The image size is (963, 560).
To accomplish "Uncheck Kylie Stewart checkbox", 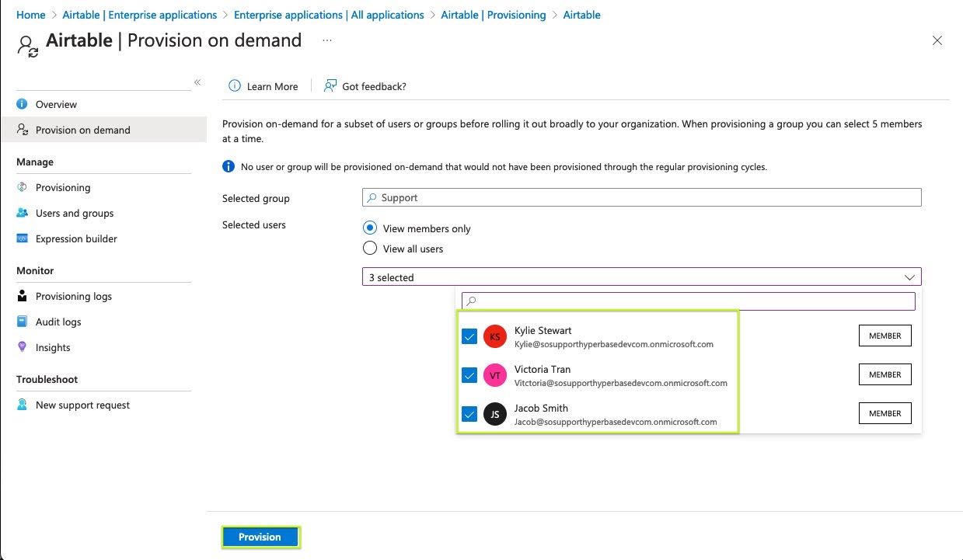I will click(x=469, y=336).
